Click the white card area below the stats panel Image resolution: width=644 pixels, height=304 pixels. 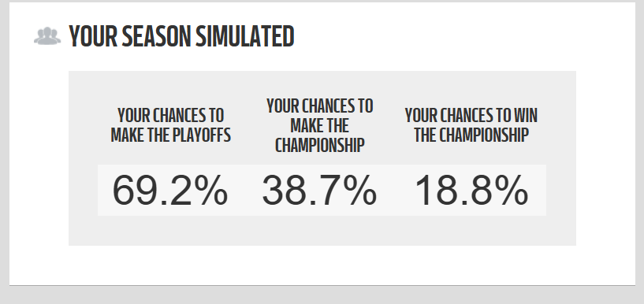(322, 265)
